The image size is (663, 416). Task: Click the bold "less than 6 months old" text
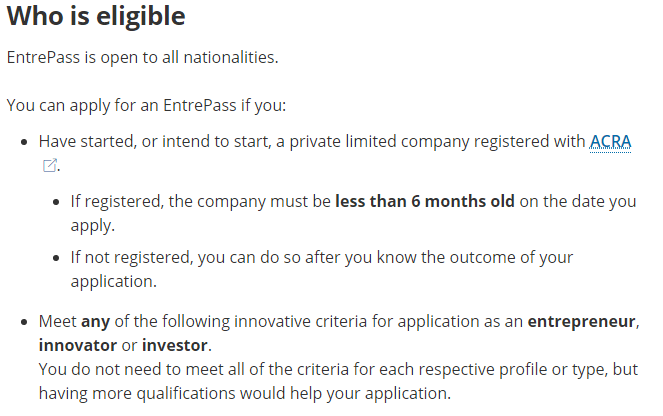click(425, 202)
